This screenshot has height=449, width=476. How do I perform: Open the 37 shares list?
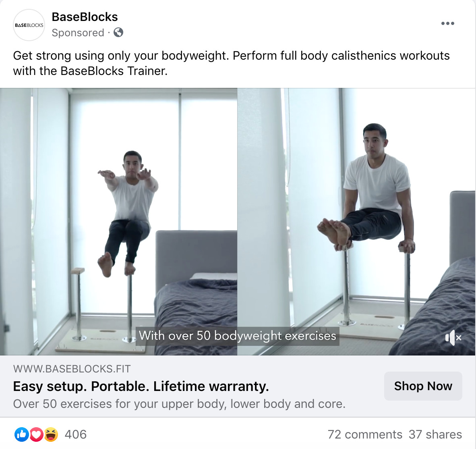point(436,434)
